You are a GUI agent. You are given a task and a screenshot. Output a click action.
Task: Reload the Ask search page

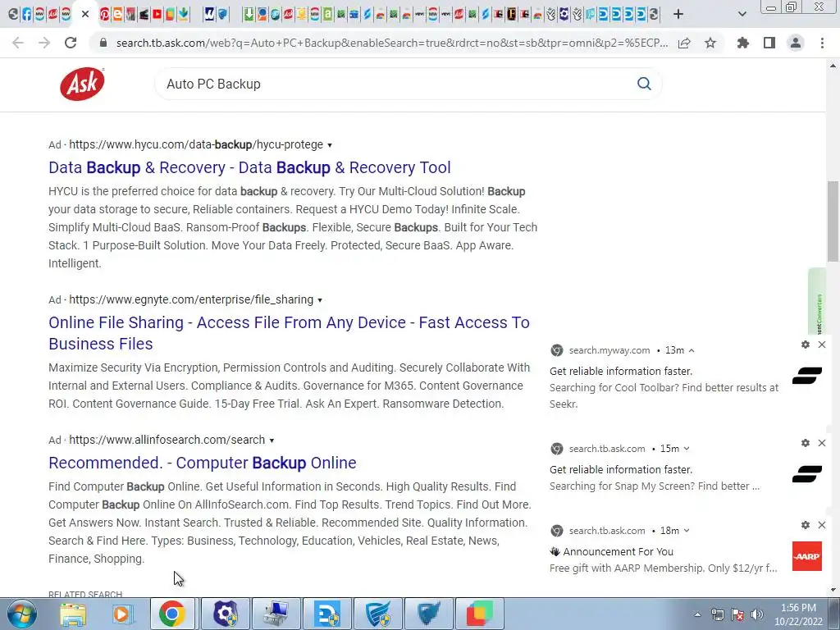click(71, 43)
